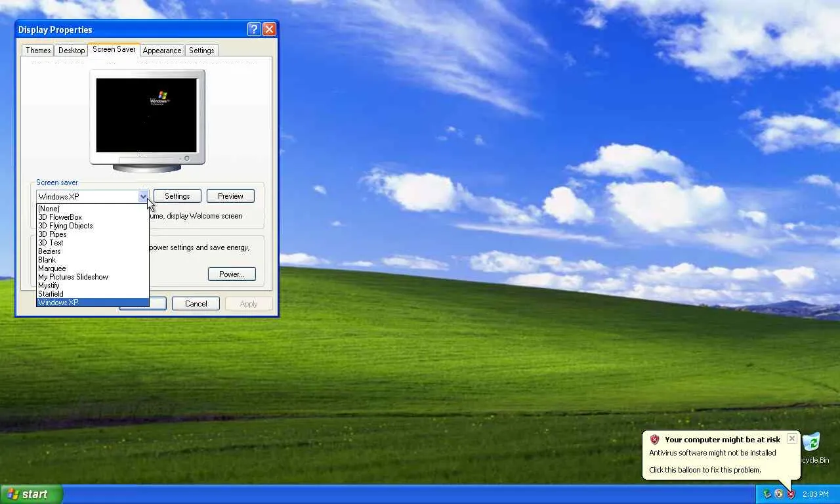Select the Screen Saver tab
The width and height of the screenshot is (840, 504).
114,49
